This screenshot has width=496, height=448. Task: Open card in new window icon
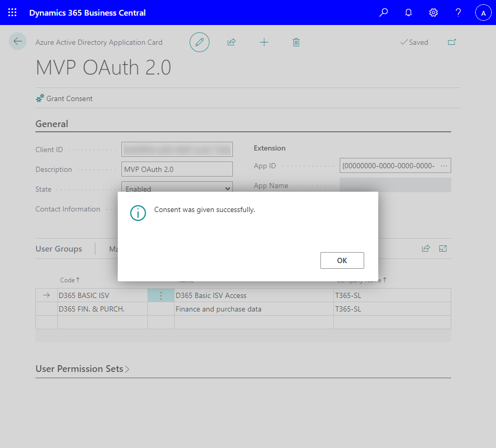pos(452,42)
